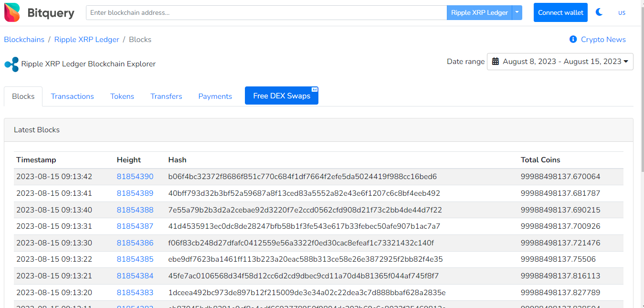
Task: Open block height 81854385
Action: [135, 259]
